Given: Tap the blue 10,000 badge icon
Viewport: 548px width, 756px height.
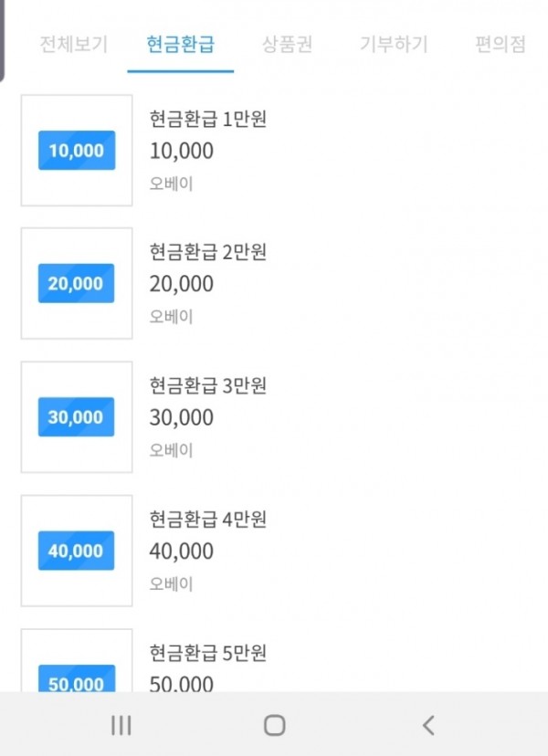Looking at the screenshot, I should 77,151.
